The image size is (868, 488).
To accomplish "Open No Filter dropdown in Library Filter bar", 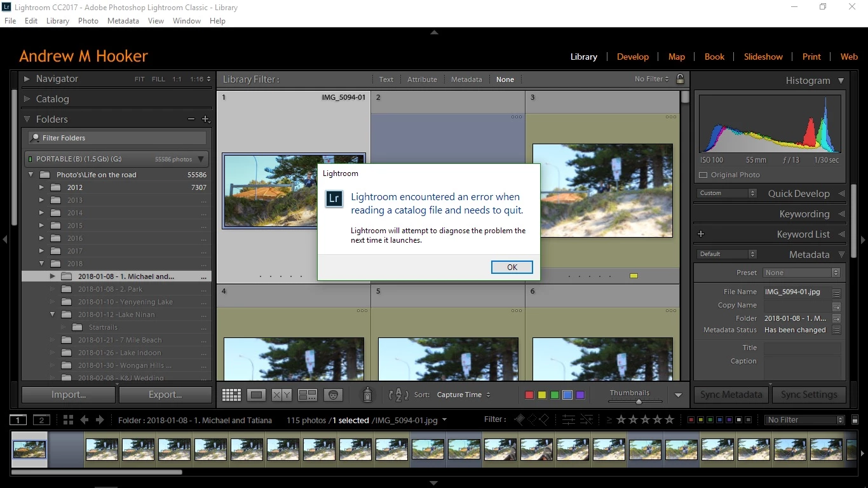I will click(x=652, y=79).
